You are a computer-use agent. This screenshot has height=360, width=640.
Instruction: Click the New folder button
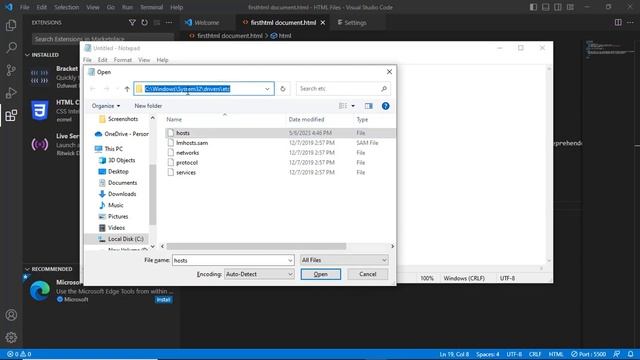pyautogui.click(x=148, y=106)
